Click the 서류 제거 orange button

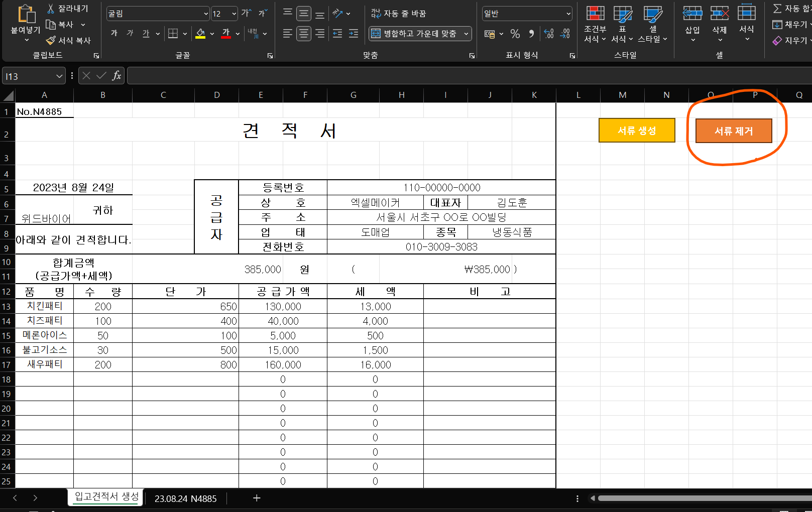734,131
